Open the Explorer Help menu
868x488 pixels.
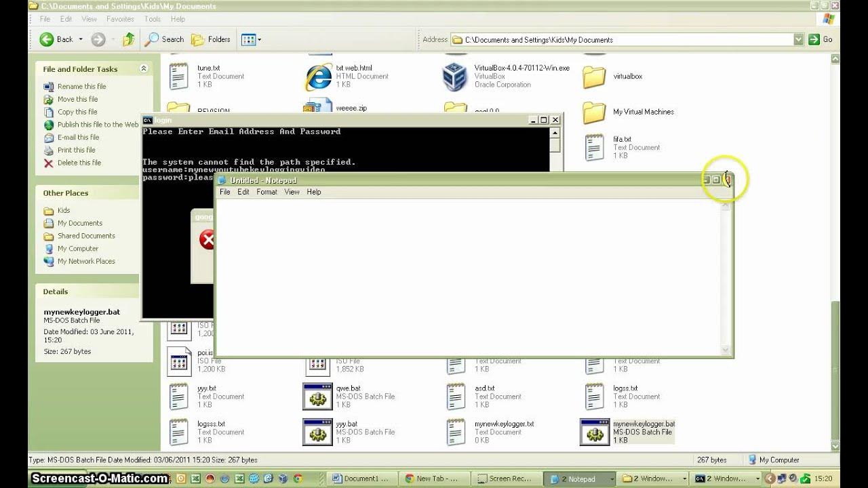point(178,19)
